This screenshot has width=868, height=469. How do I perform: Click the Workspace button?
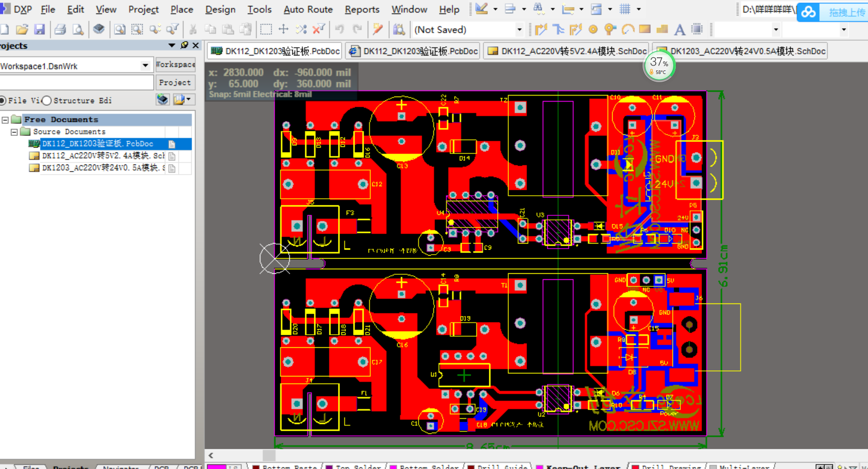click(175, 64)
